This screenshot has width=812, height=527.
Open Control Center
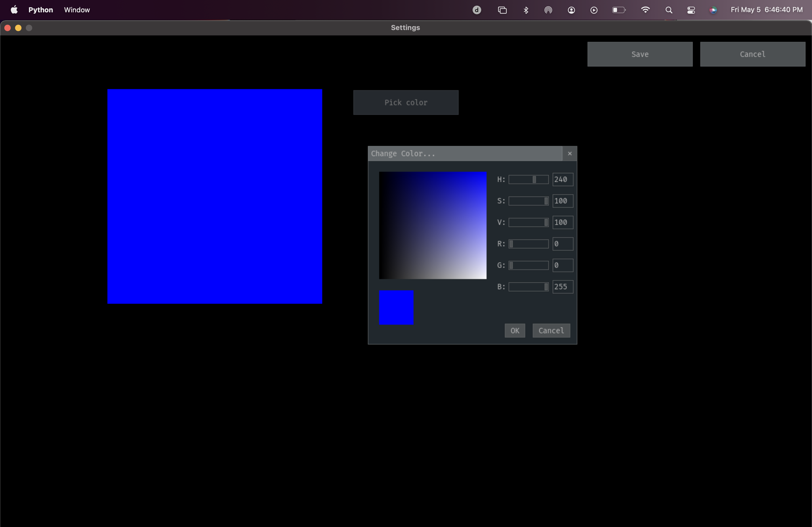pos(691,10)
